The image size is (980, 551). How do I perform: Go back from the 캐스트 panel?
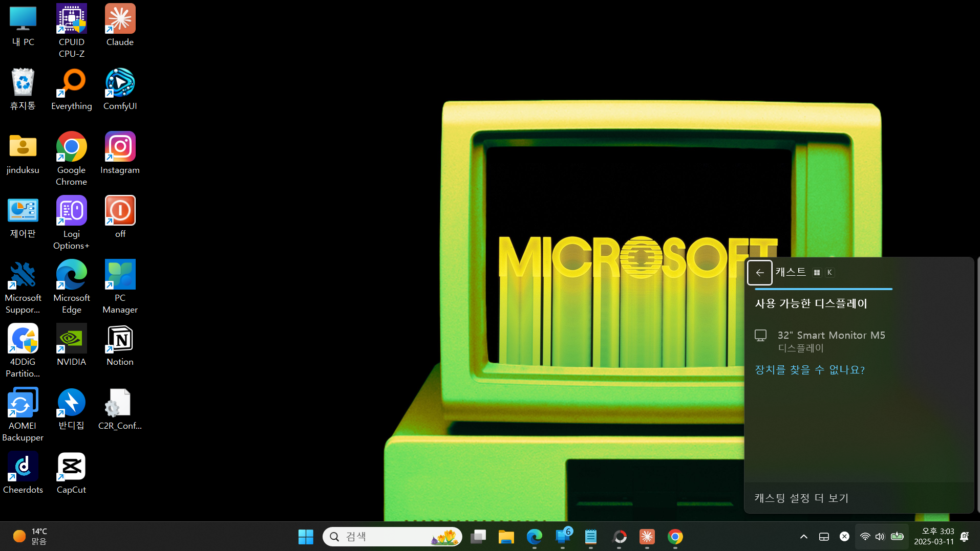759,273
